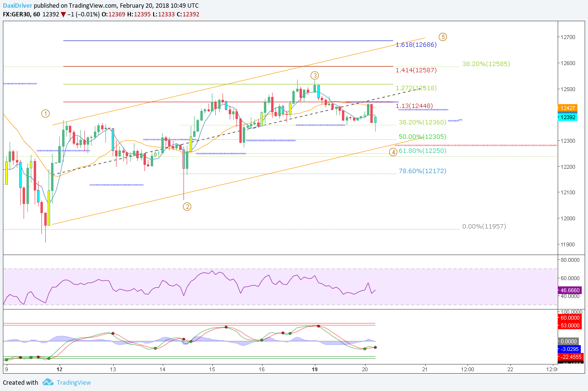Click the date 22 on time axis

510,370
